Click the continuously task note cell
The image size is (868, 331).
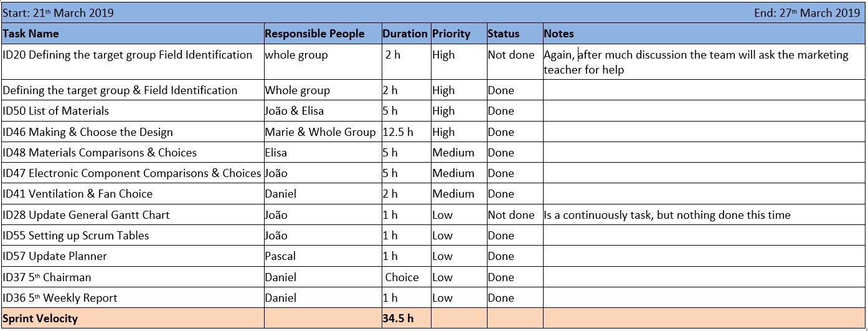(x=667, y=215)
